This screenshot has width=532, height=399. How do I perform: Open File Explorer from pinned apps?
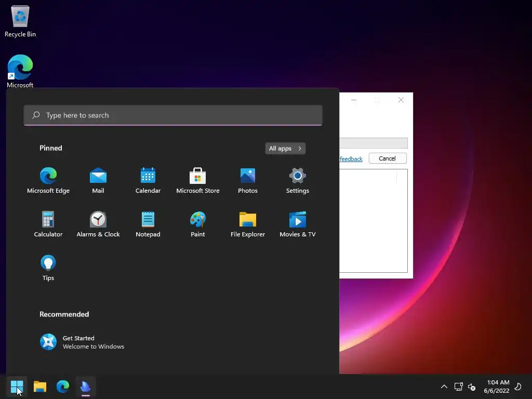(248, 224)
